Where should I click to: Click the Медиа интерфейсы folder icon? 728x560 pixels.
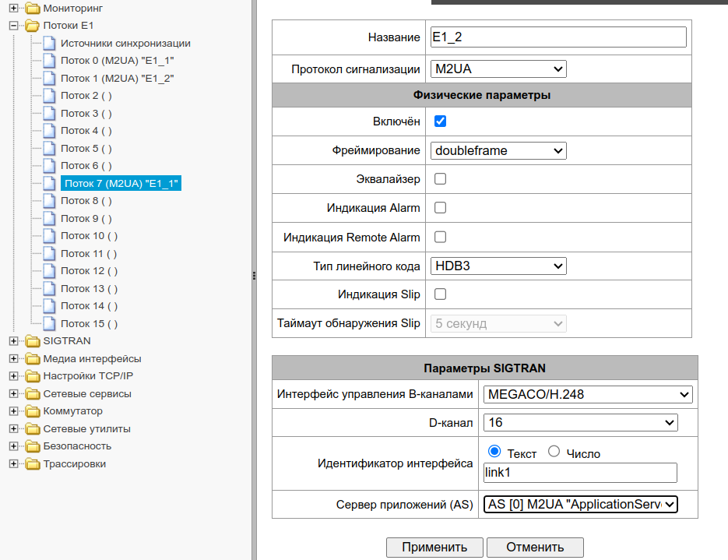(32, 359)
